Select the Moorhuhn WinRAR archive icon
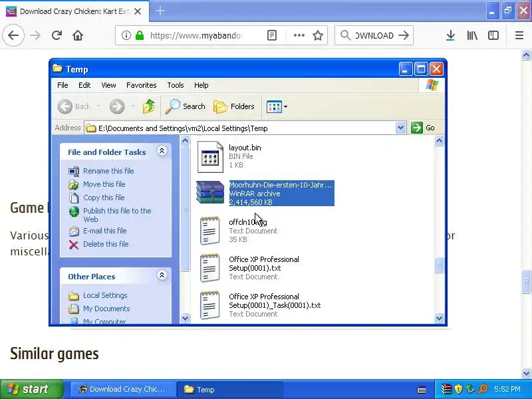Viewport: 532px width, 399px height. [x=210, y=192]
